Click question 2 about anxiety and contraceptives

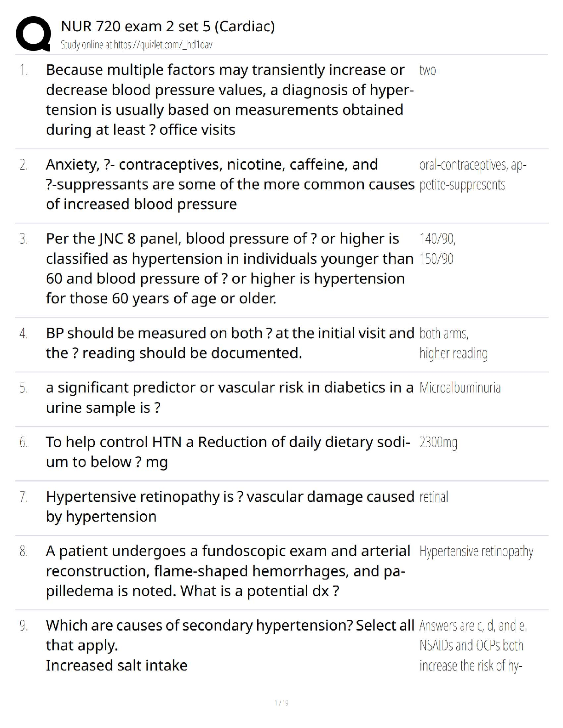click(x=230, y=184)
